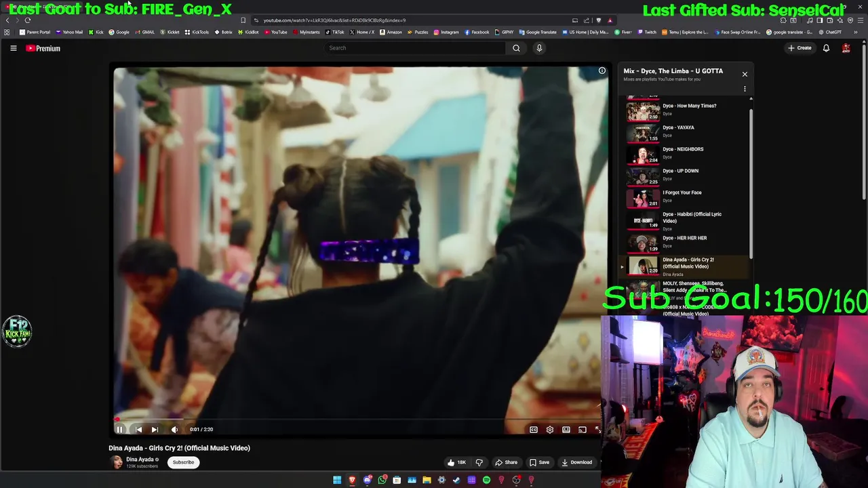868x488 pixels.
Task: Switch player to theater mode
Action: (x=566, y=430)
